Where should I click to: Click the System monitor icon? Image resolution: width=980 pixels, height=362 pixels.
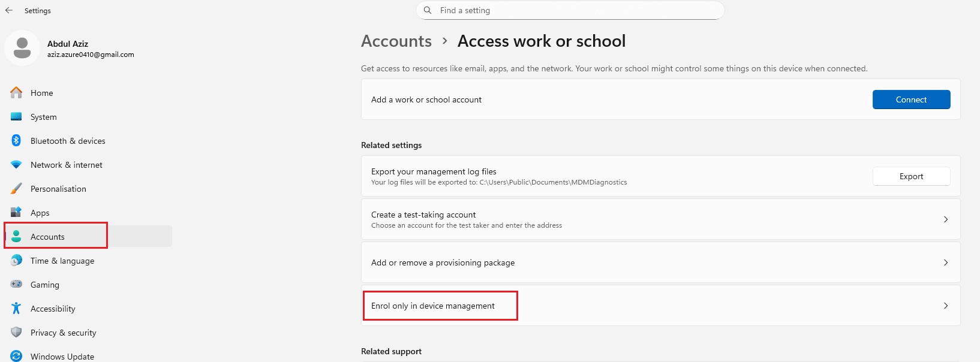pos(16,117)
